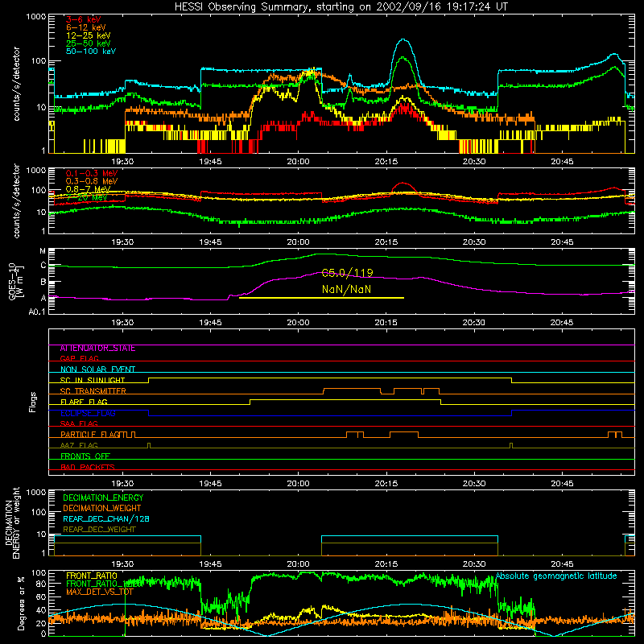The image size is (644, 644).
Task: Click the Absolute geomagnetic latitude label
Action: 556,576
